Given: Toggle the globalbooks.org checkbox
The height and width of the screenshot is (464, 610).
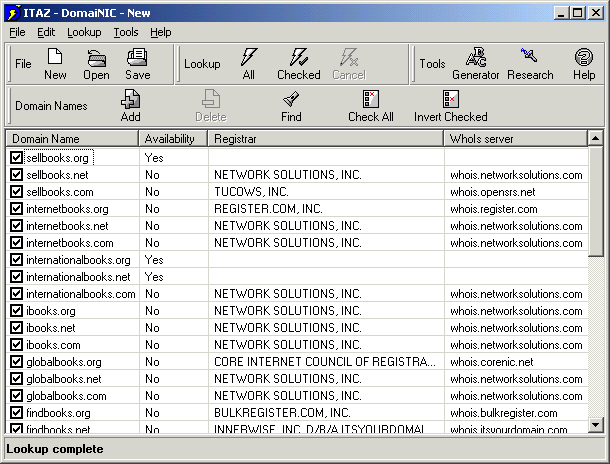Looking at the screenshot, I should point(16,362).
